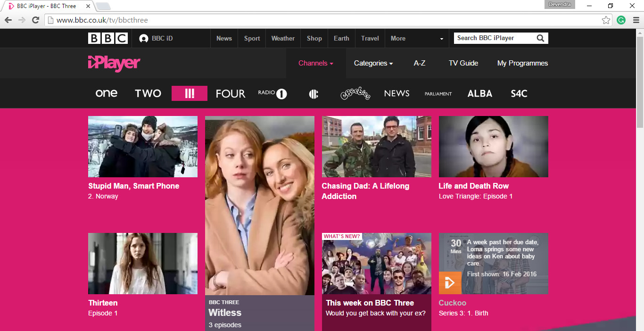The width and height of the screenshot is (644, 331).
Task: Open the Thirteen thumbnail image
Action: point(143,264)
